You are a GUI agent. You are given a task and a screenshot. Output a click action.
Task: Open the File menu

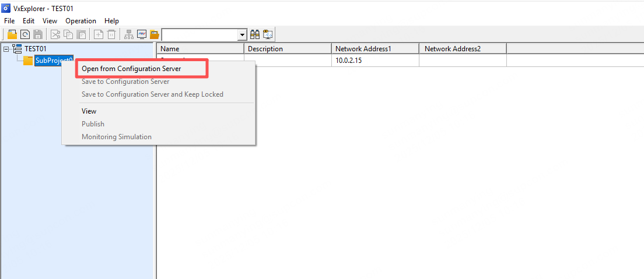(9, 21)
